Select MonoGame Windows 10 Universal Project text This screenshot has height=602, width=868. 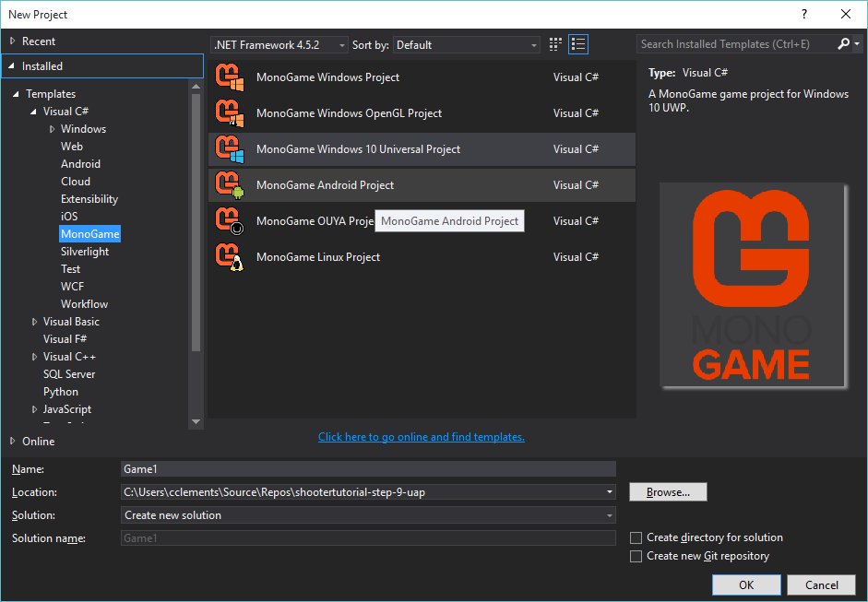pyautogui.click(x=358, y=148)
